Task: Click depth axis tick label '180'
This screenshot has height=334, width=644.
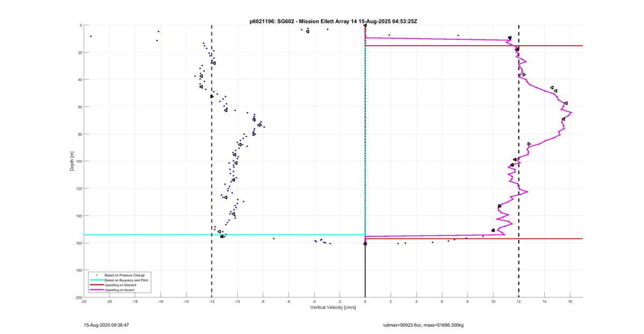Action: pos(78,270)
